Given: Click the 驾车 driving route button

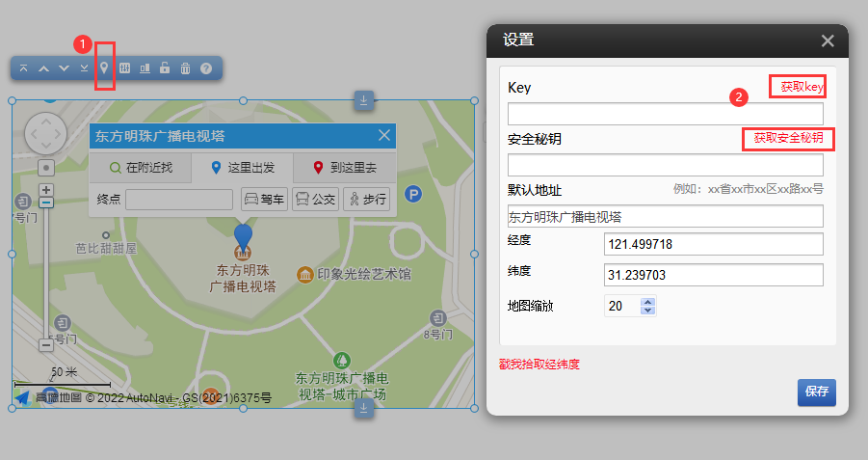Looking at the screenshot, I should click(264, 200).
